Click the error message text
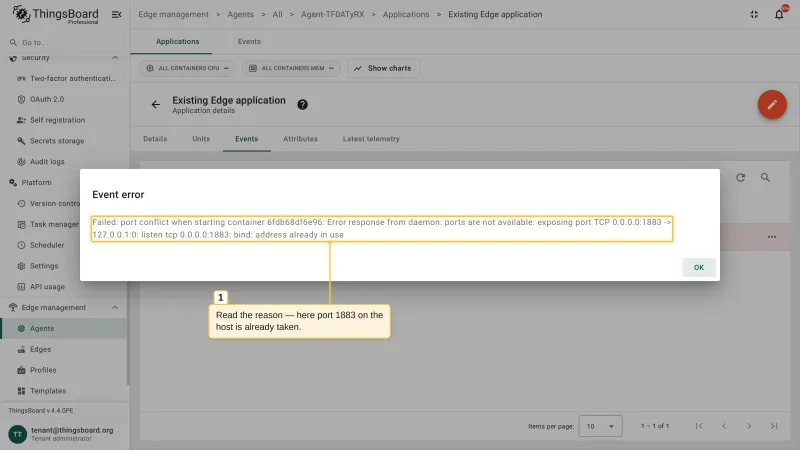This screenshot has height=450, width=800. (382, 229)
